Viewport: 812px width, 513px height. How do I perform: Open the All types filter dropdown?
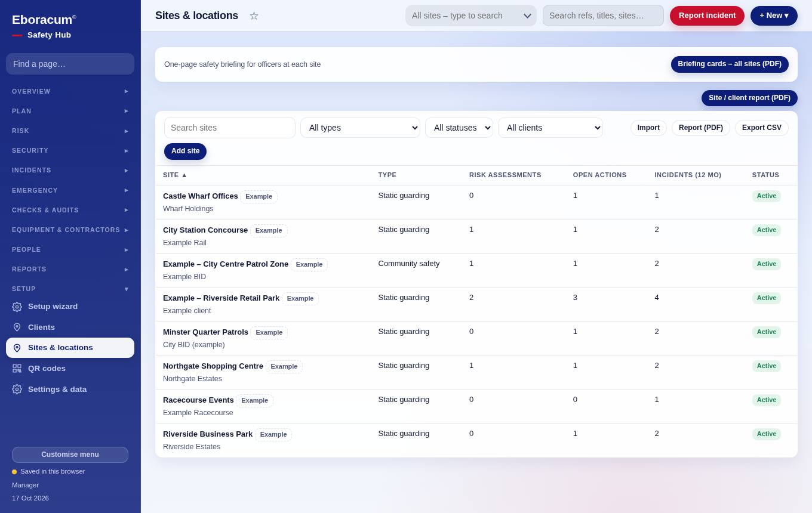tap(360, 128)
